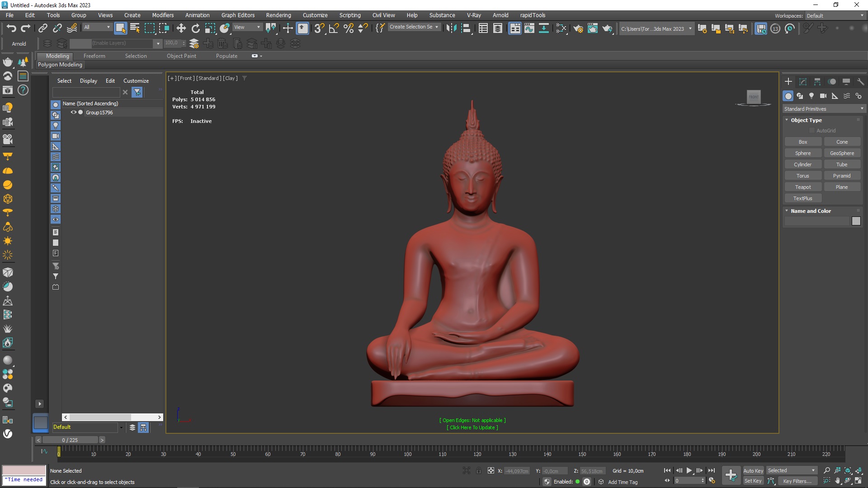This screenshot has width=868, height=488.
Task: Toggle the 3D Snaps icon
Action: (x=319, y=28)
